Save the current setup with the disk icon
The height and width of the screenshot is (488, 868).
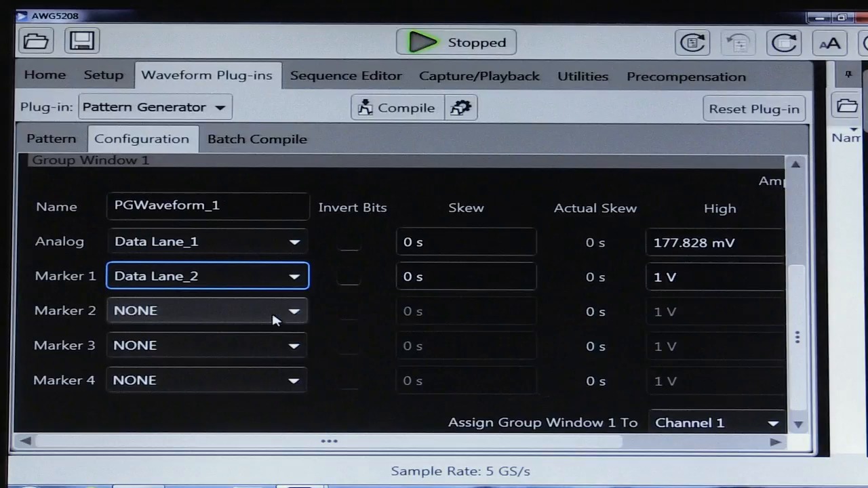pyautogui.click(x=81, y=41)
